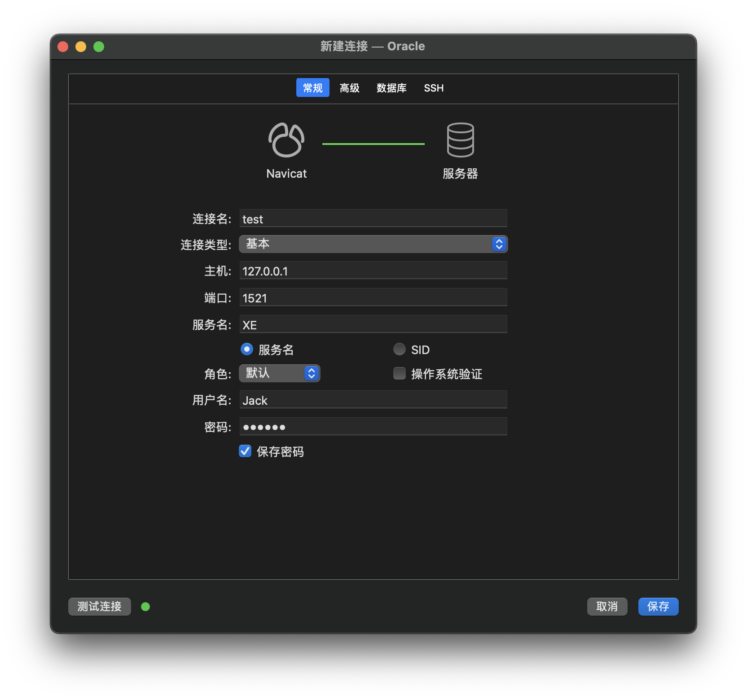Close the window with red button
This screenshot has height=700, width=747.
click(x=63, y=47)
